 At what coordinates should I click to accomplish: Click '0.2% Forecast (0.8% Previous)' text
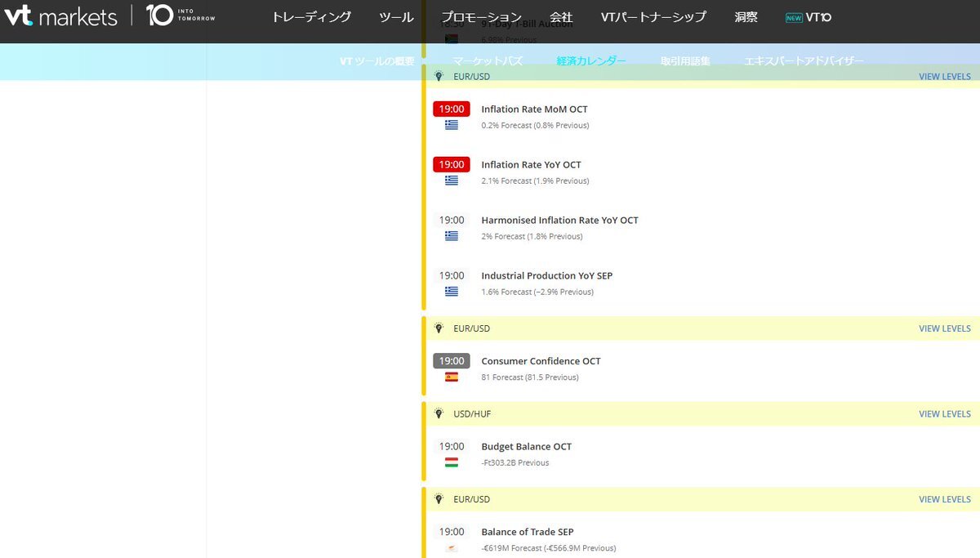(535, 125)
